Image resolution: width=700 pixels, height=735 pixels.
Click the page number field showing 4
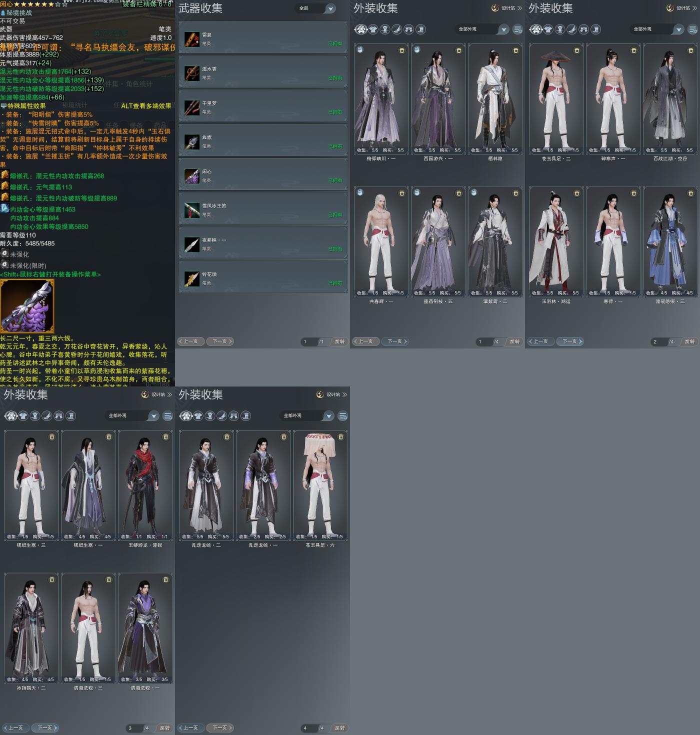click(x=309, y=728)
